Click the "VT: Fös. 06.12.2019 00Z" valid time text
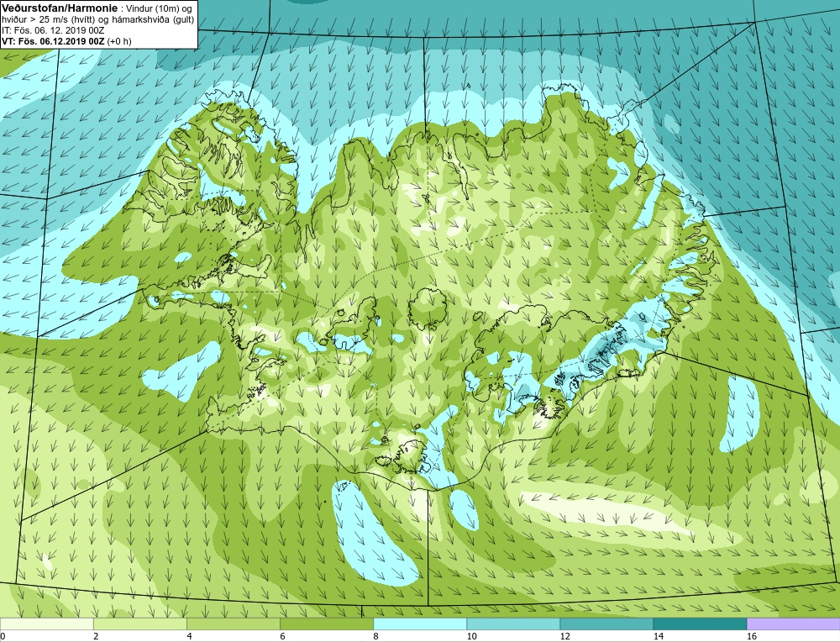The height and width of the screenshot is (642, 840). pyautogui.click(x=53, y=41)
